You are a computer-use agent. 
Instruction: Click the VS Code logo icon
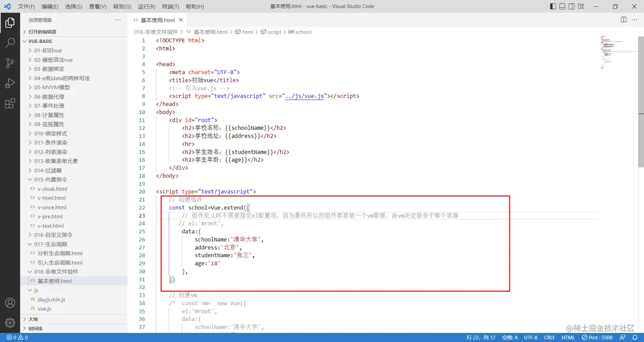(x=7, y=6)
